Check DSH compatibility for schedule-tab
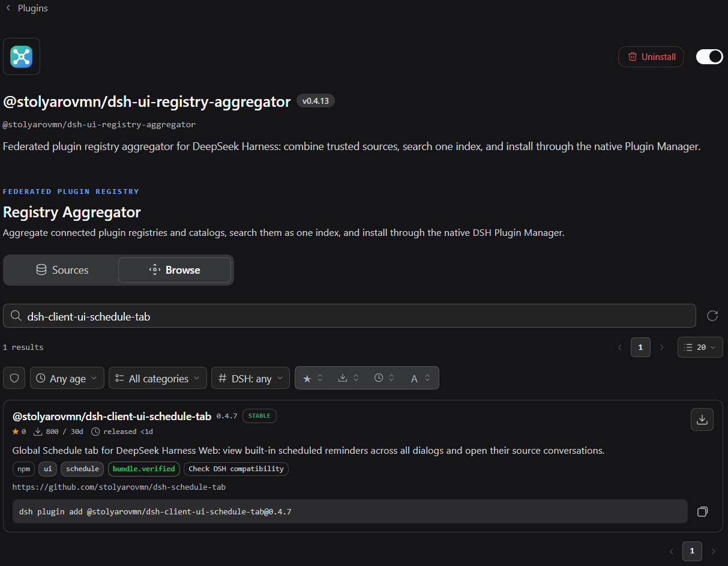Screen dimensions: 728x566 coord(236,469)
